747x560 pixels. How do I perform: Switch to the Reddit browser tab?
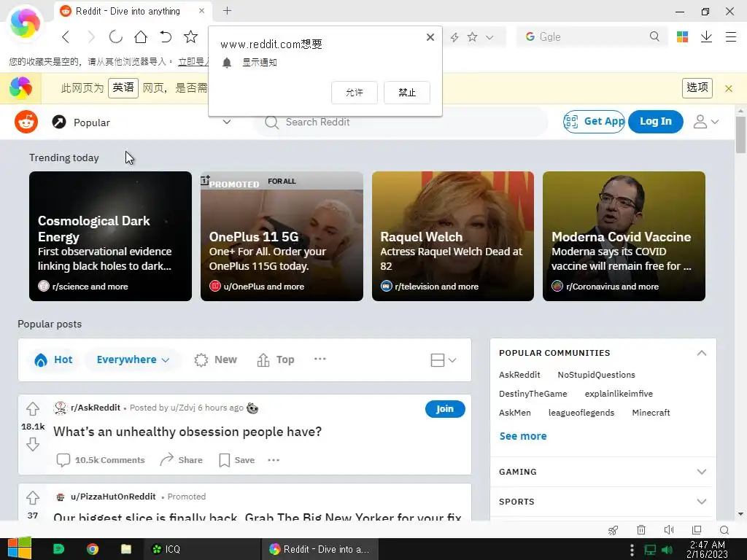click(134, 11)
